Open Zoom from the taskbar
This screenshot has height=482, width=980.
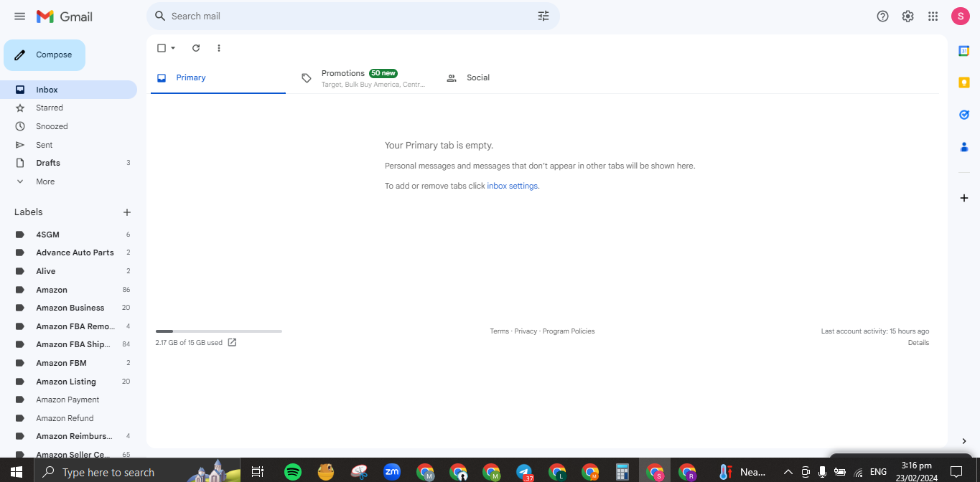click(x=392, y=472)
